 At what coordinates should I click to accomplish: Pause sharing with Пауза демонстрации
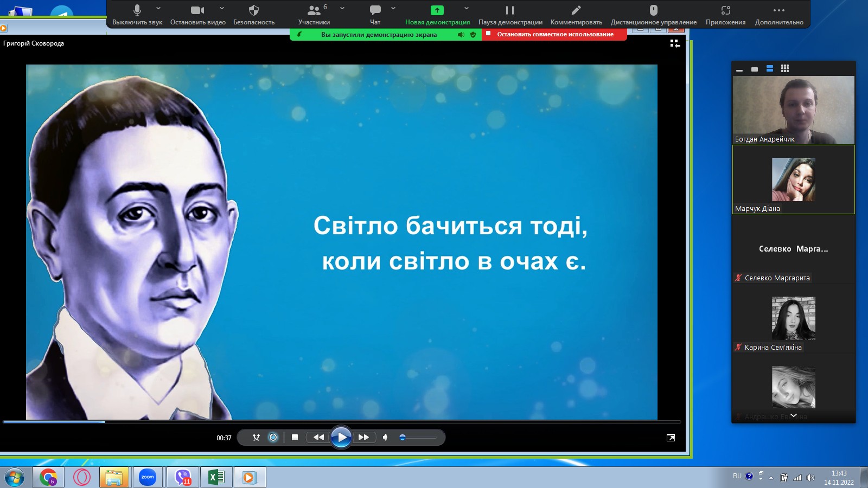tap(510, 15)
